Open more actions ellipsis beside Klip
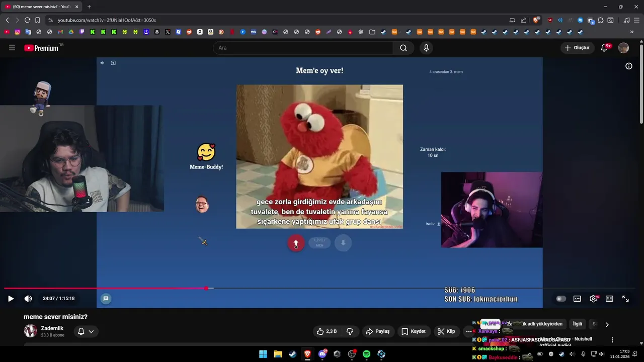This screenshot has height=362, width=644. 469,331
